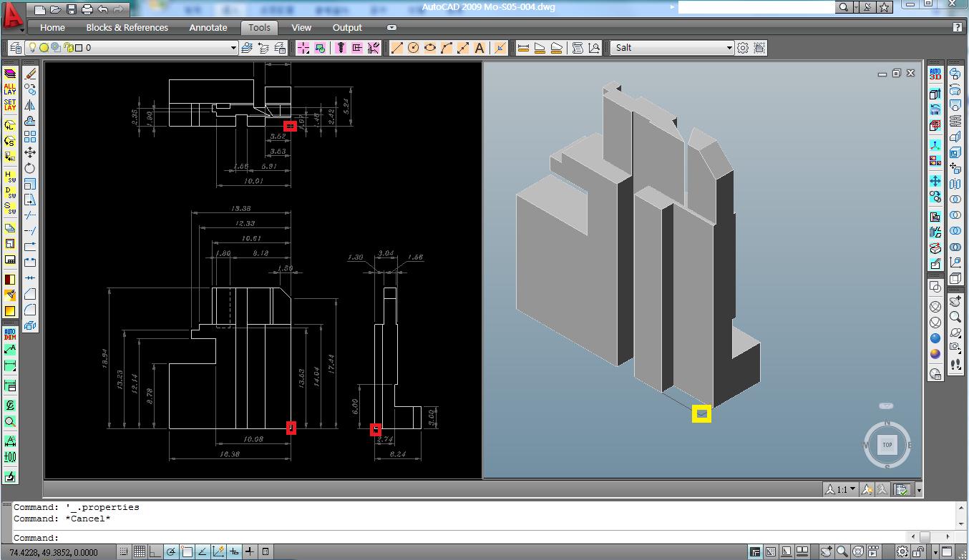
Task: Select the Multiline Text A tool
Action: tap(479, 48)
